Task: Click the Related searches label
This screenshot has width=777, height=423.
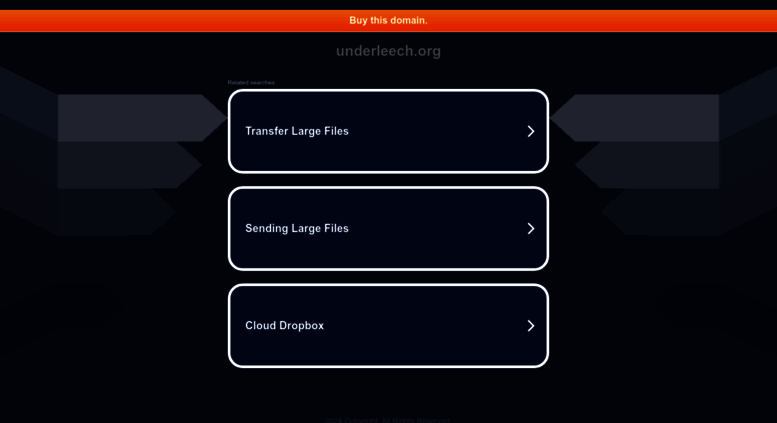Action: tap(251, 82)
